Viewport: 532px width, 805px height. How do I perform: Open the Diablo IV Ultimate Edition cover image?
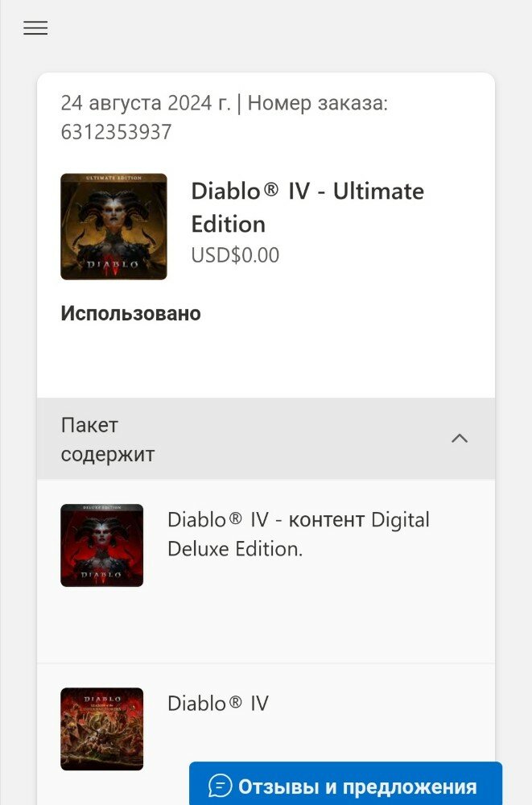pos(113,226)
